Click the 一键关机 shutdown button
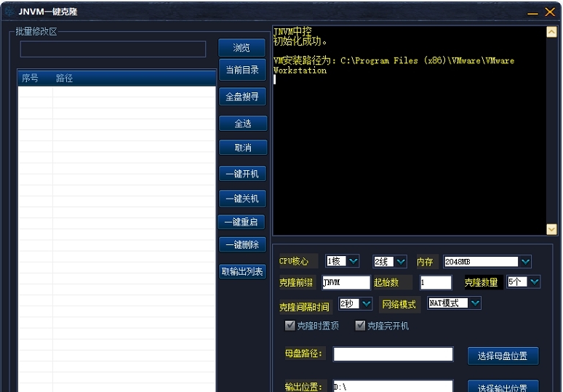 click(242, 198)
